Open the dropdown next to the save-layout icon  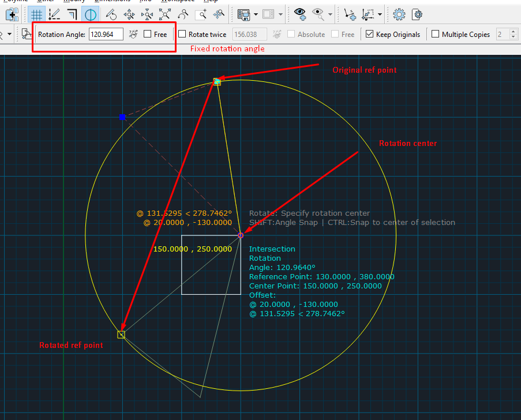click(256, 14)
